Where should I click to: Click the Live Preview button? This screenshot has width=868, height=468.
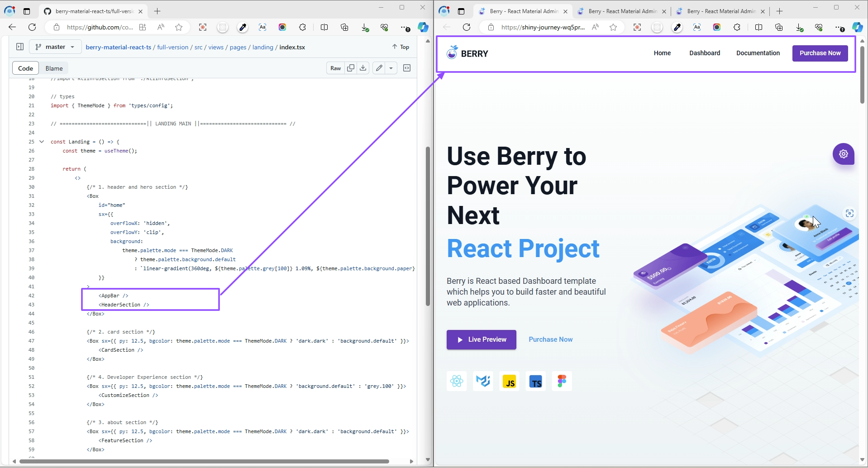point(482,339)
